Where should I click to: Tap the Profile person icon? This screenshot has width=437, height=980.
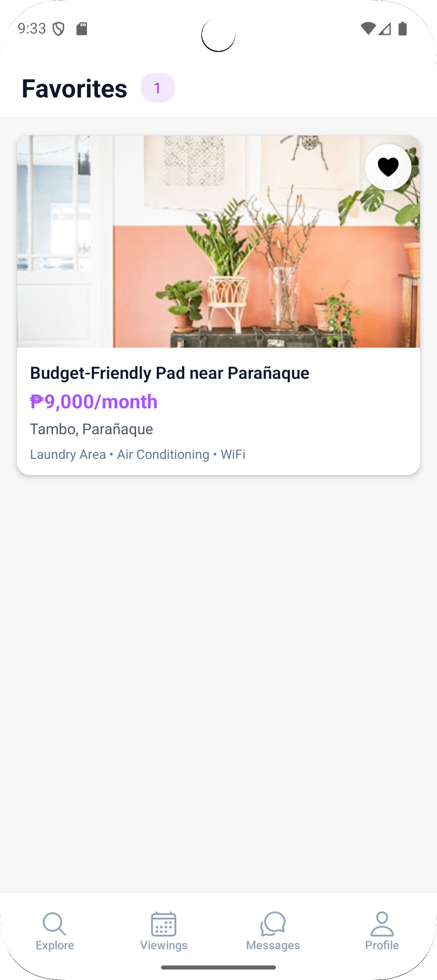pyautogui.click(x=382, y=923)
